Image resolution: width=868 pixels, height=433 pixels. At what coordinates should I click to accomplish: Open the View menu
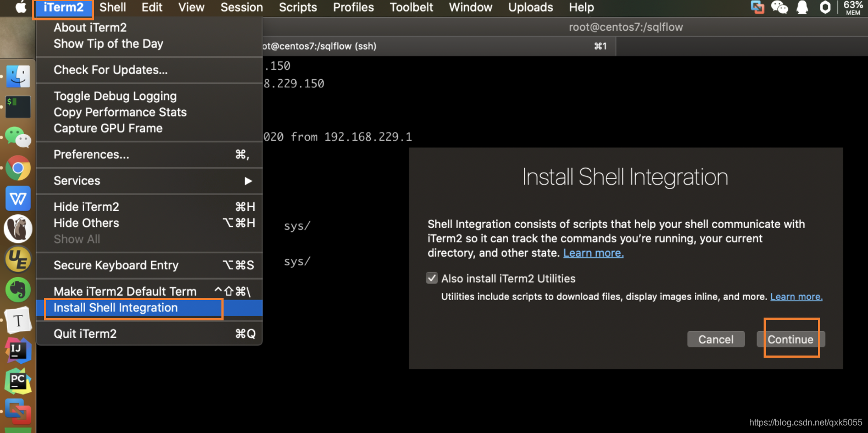pyautogui.click(x=191, y=8)
